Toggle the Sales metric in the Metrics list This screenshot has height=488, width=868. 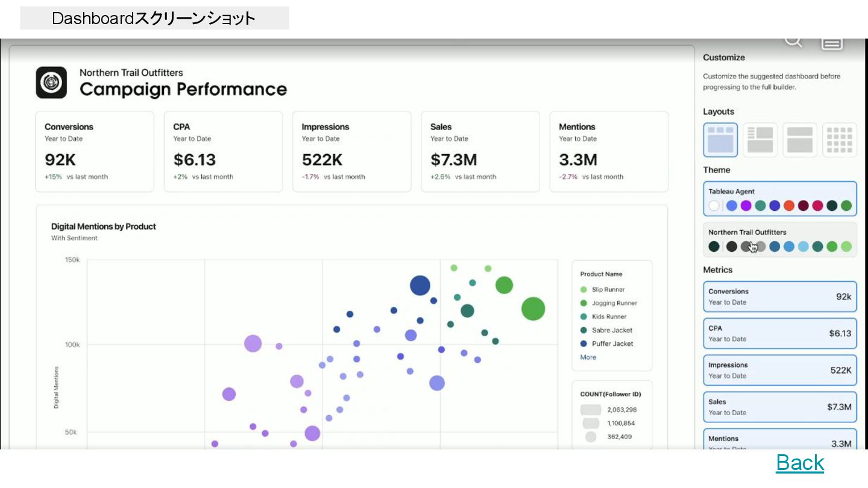tap(780, 407)
